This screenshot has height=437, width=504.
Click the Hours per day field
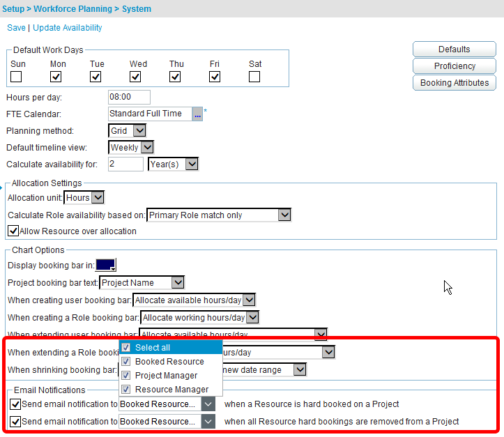click(129, 97)
